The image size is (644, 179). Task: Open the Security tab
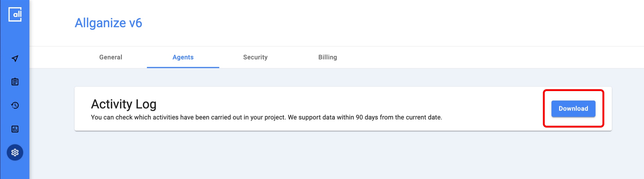click(255, 57)
